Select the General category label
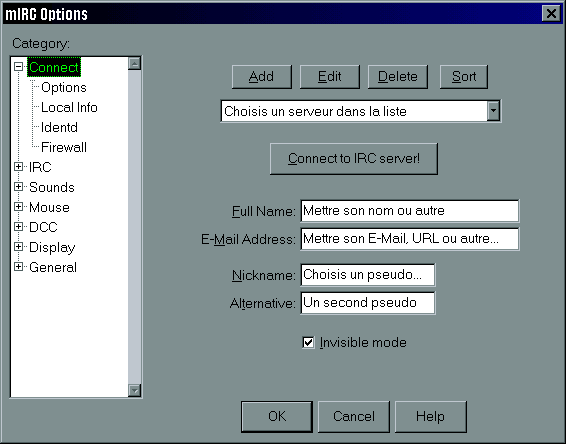The image size is (566, 444). point(53,267)
